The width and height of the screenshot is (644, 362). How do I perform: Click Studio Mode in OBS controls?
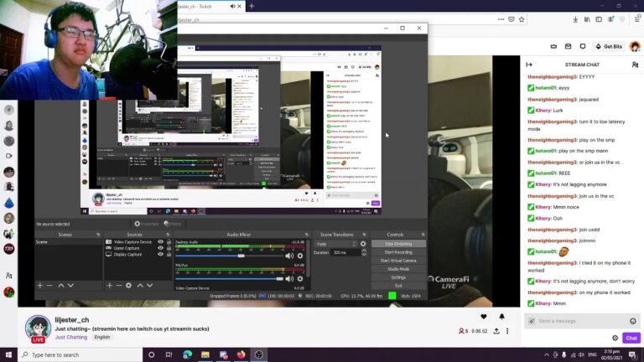pos(398,269)
